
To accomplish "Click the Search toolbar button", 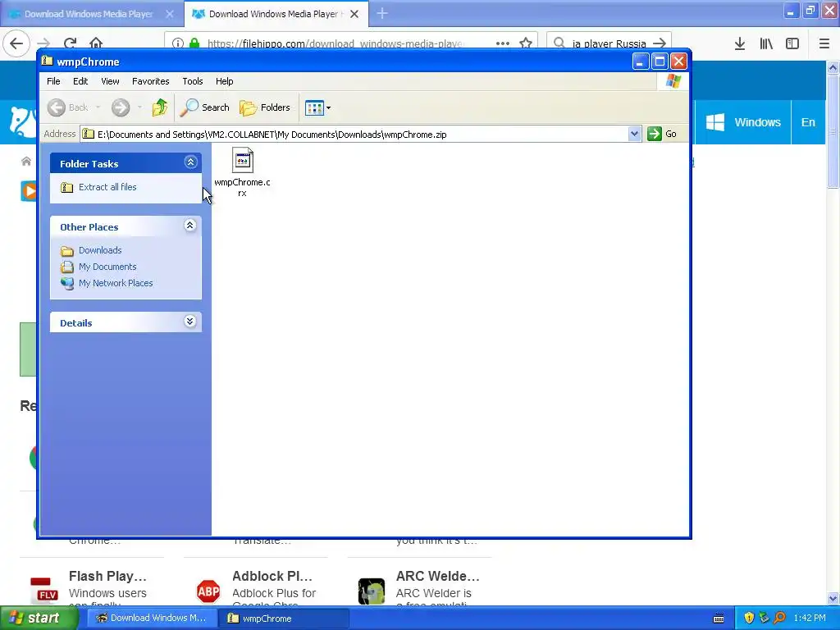I will (x=204, y=107).
